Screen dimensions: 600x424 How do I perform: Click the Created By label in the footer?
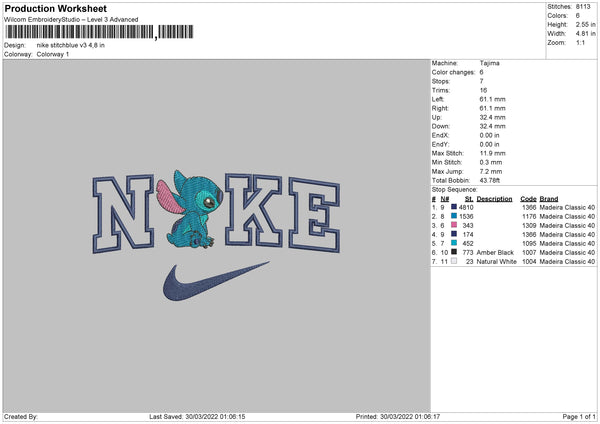click(21, 417)
